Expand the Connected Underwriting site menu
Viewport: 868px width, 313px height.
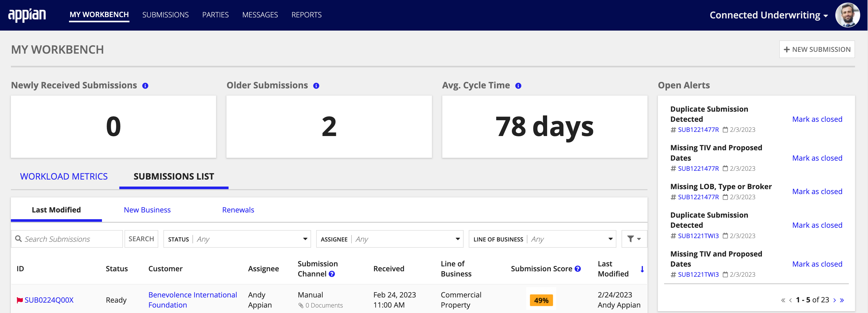pos(769,15)
